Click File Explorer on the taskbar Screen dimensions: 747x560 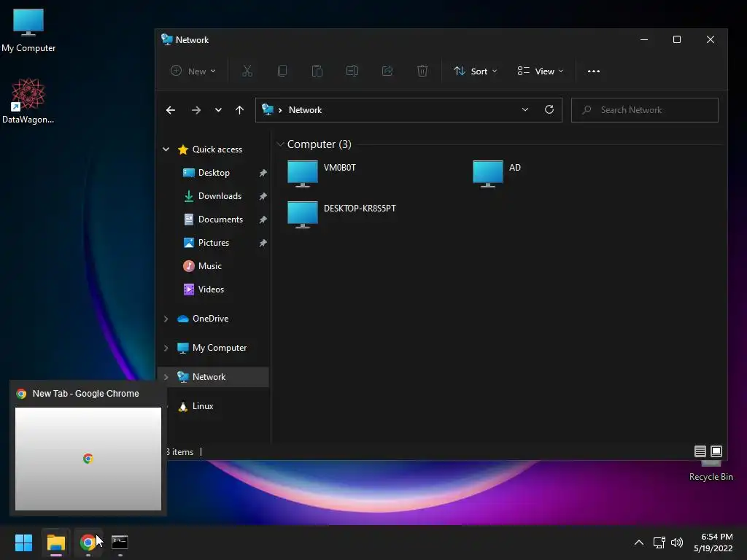55,542
